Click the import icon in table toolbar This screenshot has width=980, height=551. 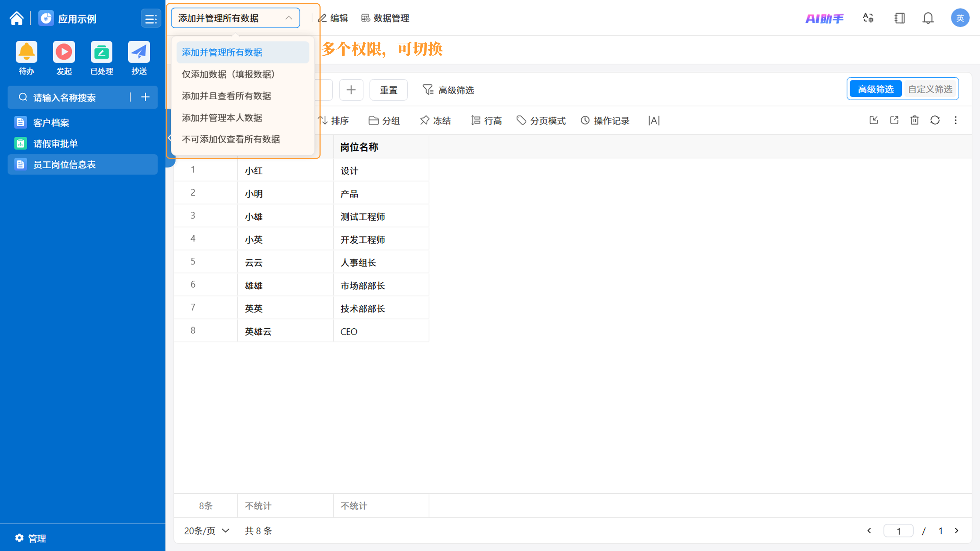(874, 120)
